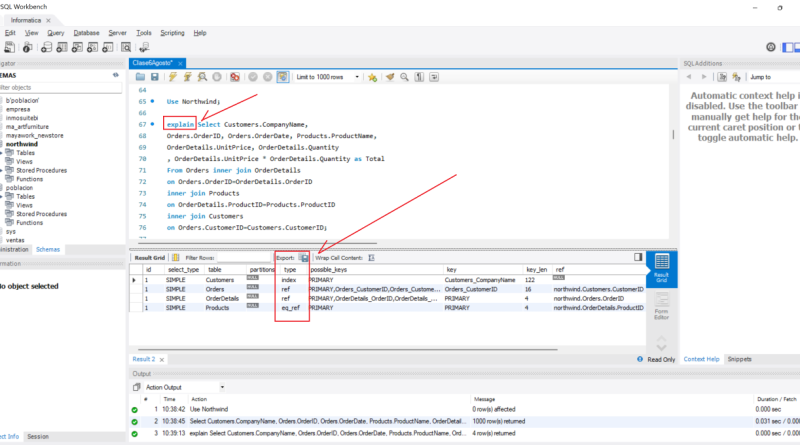
Task: Open the object Inspector icon
Action: click(x=28, y=47)
